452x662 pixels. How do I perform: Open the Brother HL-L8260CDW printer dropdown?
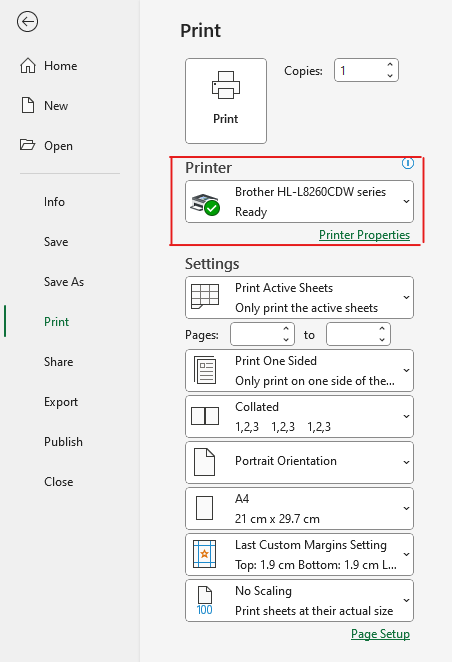[299, 201]
